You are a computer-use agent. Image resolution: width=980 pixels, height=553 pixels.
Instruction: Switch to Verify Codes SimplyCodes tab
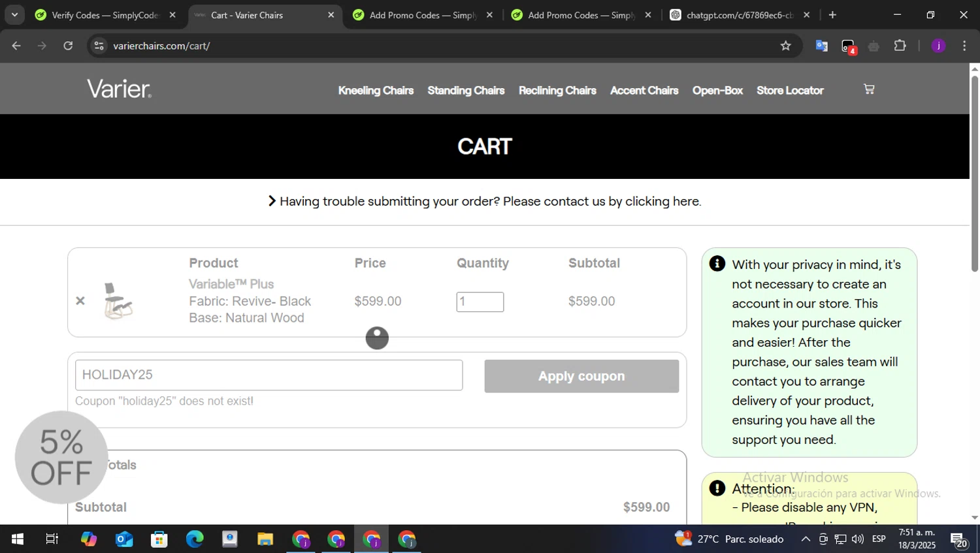(105, 15)
